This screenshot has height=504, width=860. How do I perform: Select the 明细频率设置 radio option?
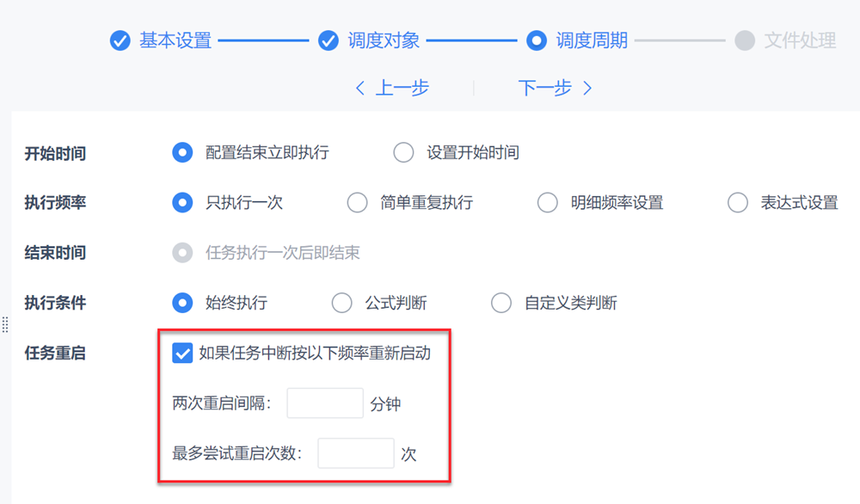(547, 203)
